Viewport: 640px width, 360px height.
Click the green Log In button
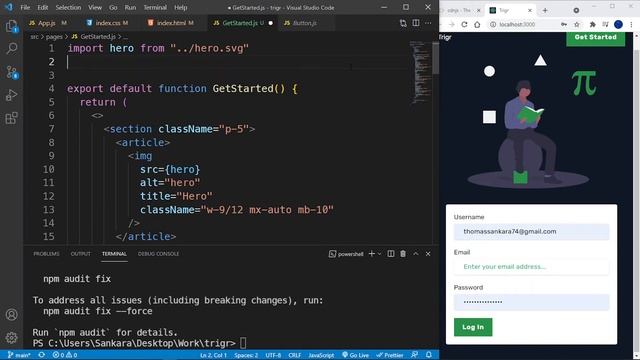click(x=473, y=327)
